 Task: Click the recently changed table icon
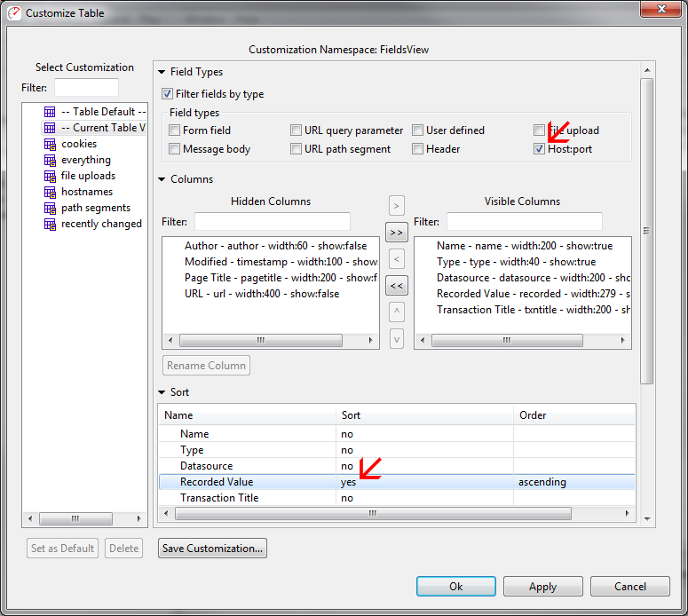tap(50, 224)
